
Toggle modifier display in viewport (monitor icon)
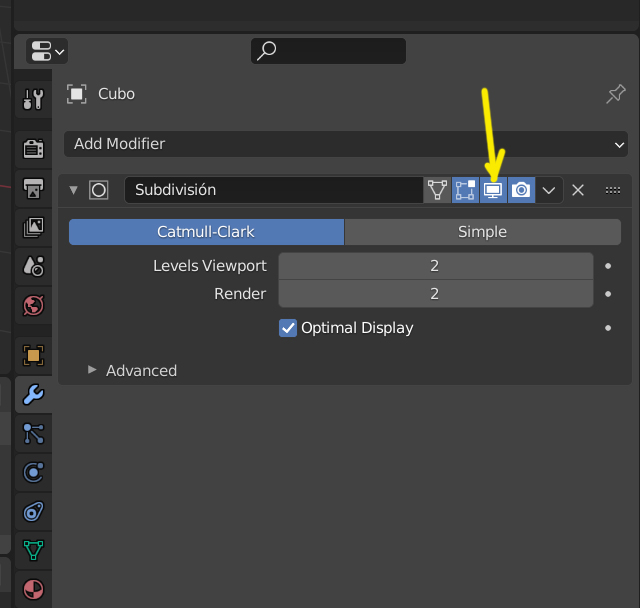(x=493, y=190)
